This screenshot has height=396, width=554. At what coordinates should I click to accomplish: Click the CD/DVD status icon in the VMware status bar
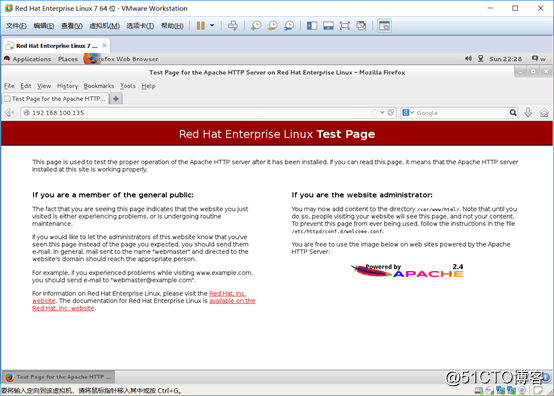coord(490,390)
